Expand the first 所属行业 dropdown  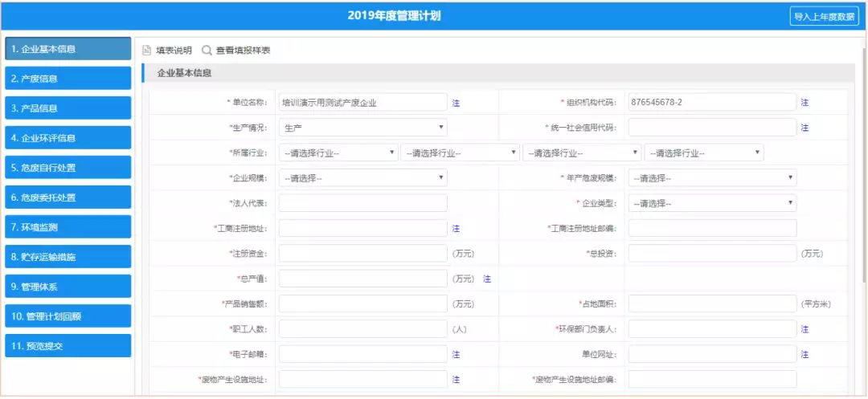(x=338, y=153)
